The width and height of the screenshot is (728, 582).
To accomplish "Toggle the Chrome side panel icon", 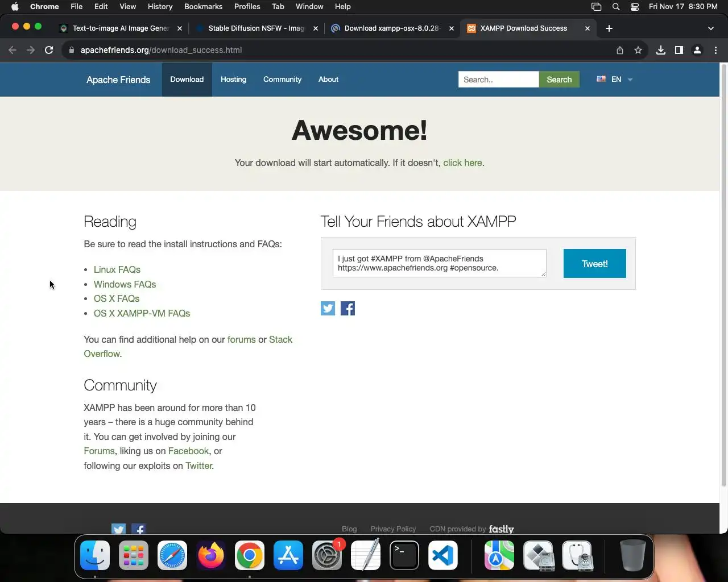I will tap(679, 50).
